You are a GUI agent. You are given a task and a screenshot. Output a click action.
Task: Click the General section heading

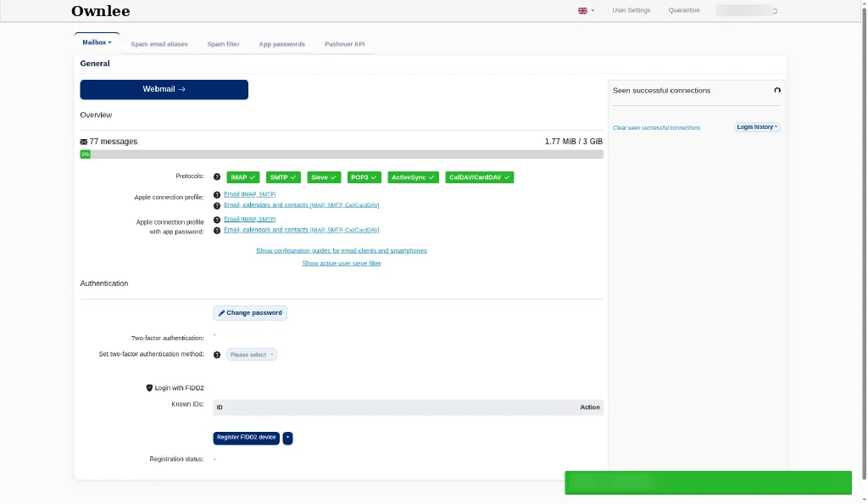click(x=95, y=64)
